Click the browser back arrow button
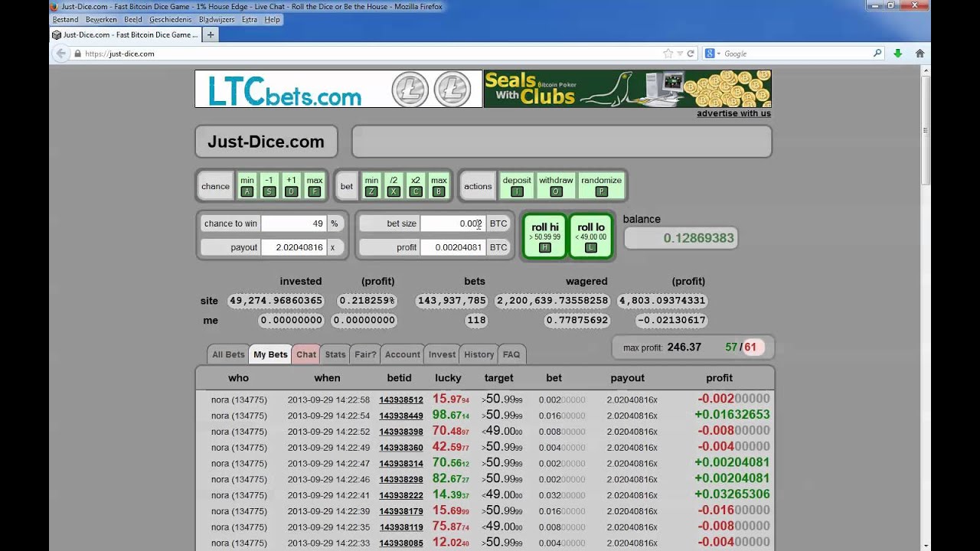This screenshot has width=980, height=551. [60, 54]
